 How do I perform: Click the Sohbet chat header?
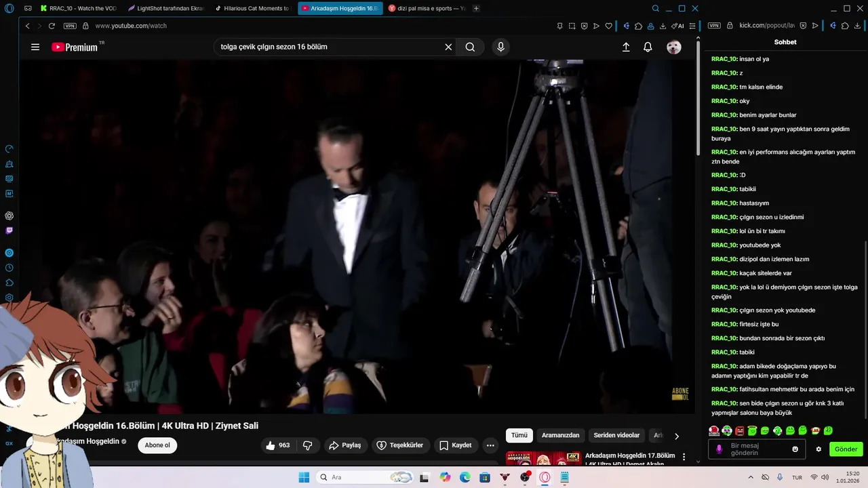pyautogui.click(x=785, y=42)
